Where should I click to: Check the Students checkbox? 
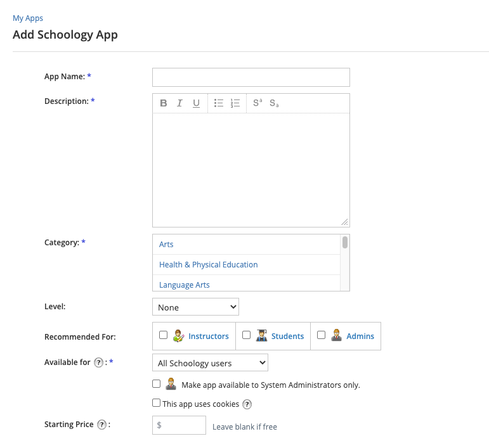pyautogui.click(x=246, y=335)
